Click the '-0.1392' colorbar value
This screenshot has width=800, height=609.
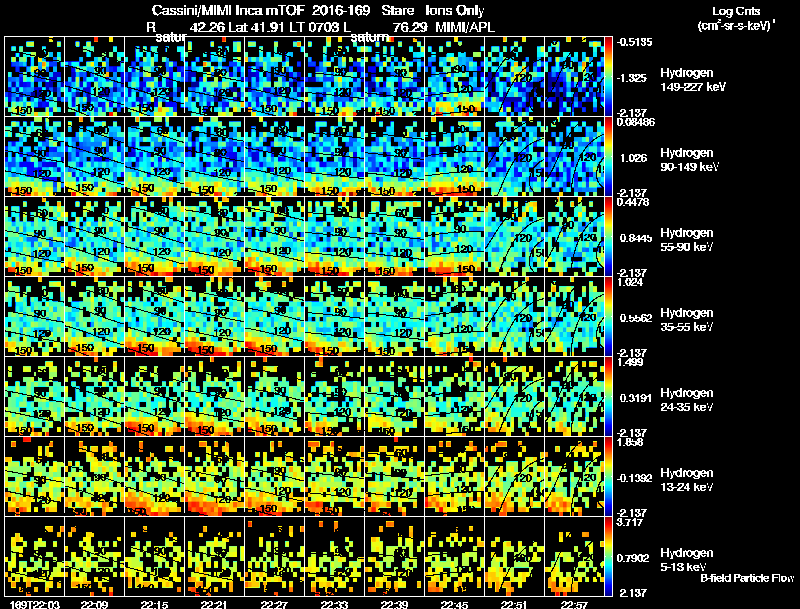(x=634, y=478)
